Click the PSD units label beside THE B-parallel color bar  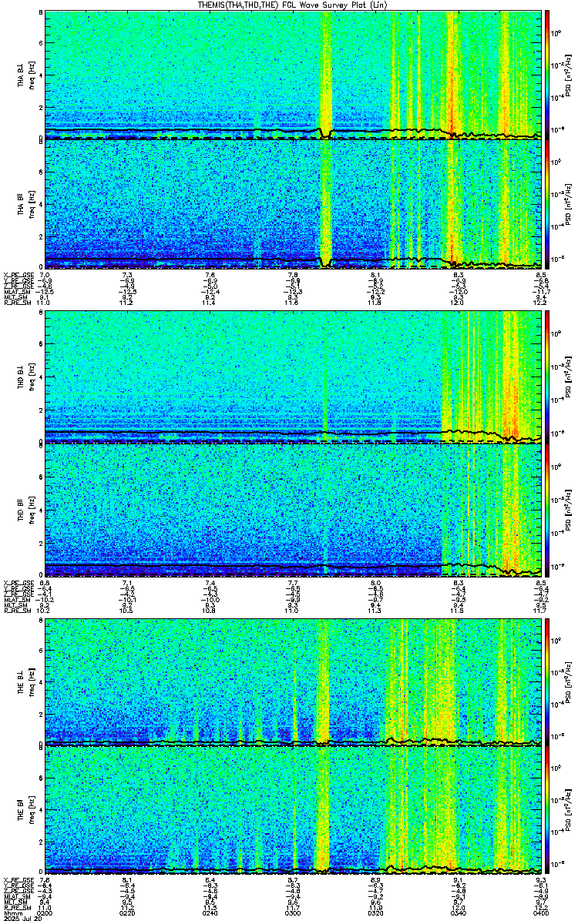coord(570,812)
